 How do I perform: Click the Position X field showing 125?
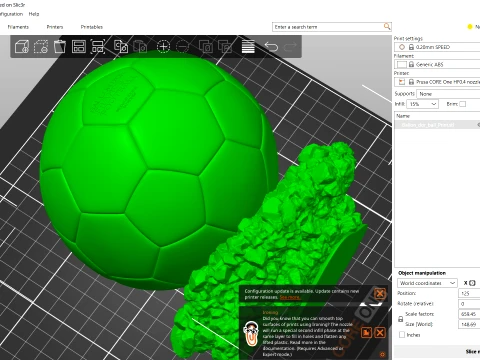469,293
